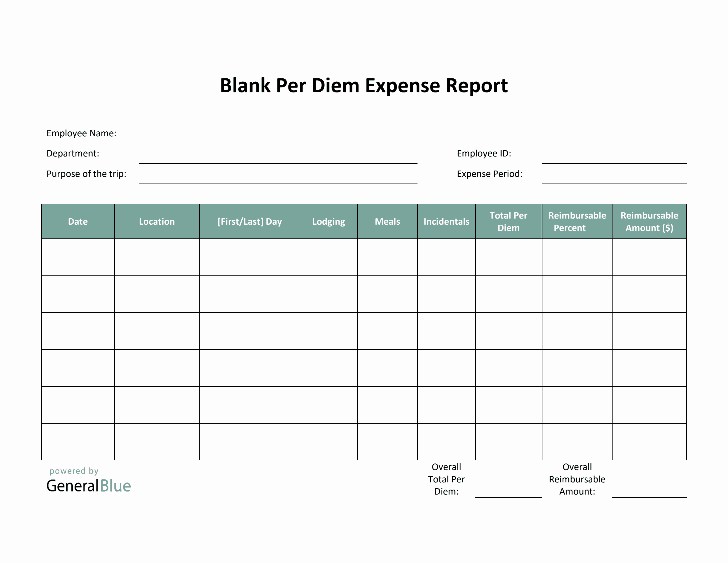The width and height of the screenshot is (728, 563).
Task: Select the Total Per Diem header
Action: click(x=508, y=221)
